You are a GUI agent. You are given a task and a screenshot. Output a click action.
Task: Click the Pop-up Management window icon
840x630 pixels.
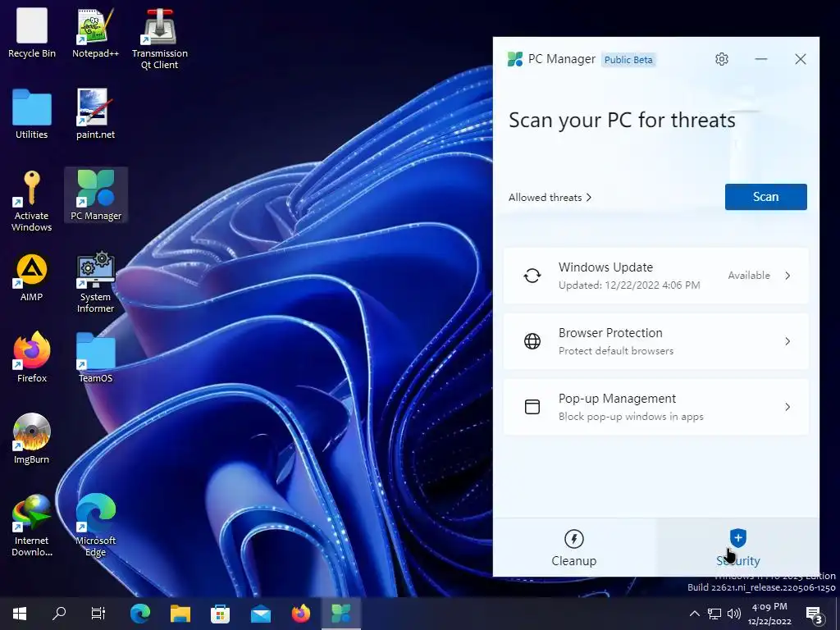tap(532, 407)
